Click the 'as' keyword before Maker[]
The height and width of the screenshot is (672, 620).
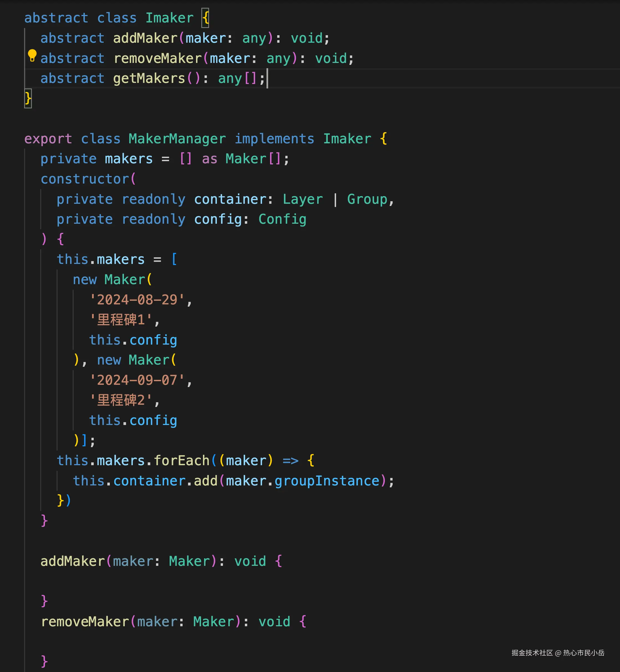[x=209, y=159]
